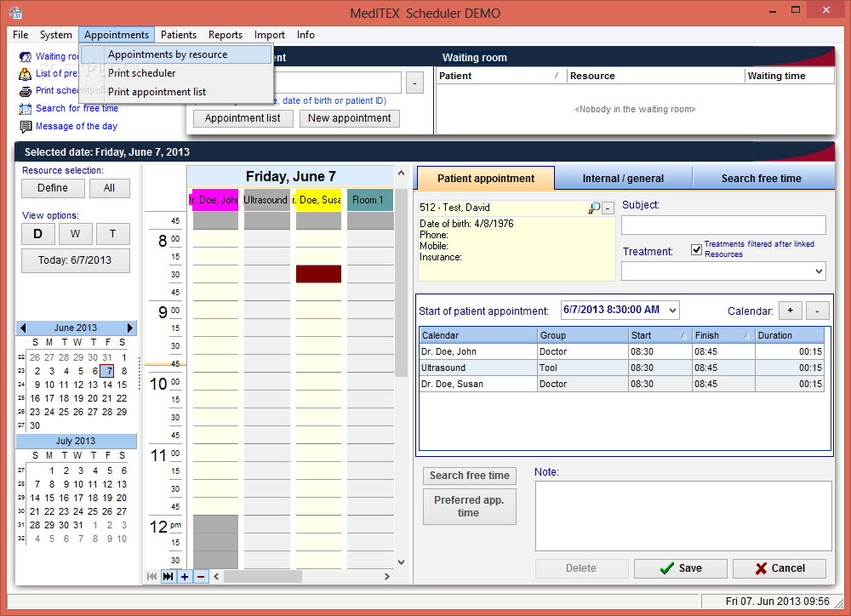This screenshot has width=851, height=616.
Task: Click the skip-forward scheduler navigation icon
Action: click(168, 576)
